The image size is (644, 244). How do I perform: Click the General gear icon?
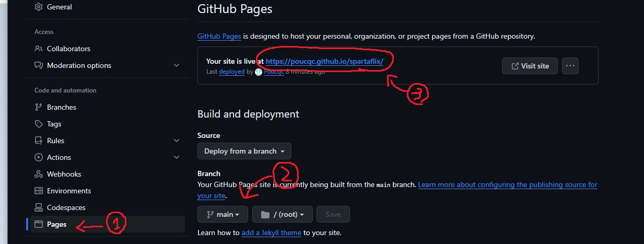pos(38,7)
